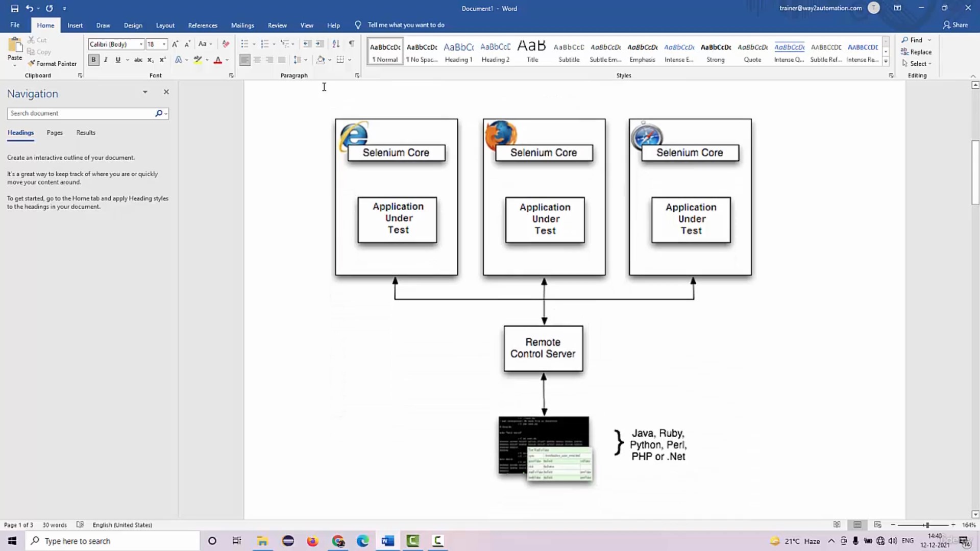The image size is (980, 551).
Task: Click the bullets list icon
Action: tap(244, 44)
